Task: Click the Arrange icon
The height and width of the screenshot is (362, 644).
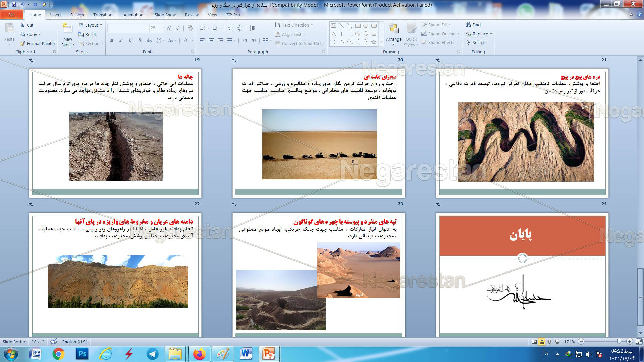Action: coord(393,29)
